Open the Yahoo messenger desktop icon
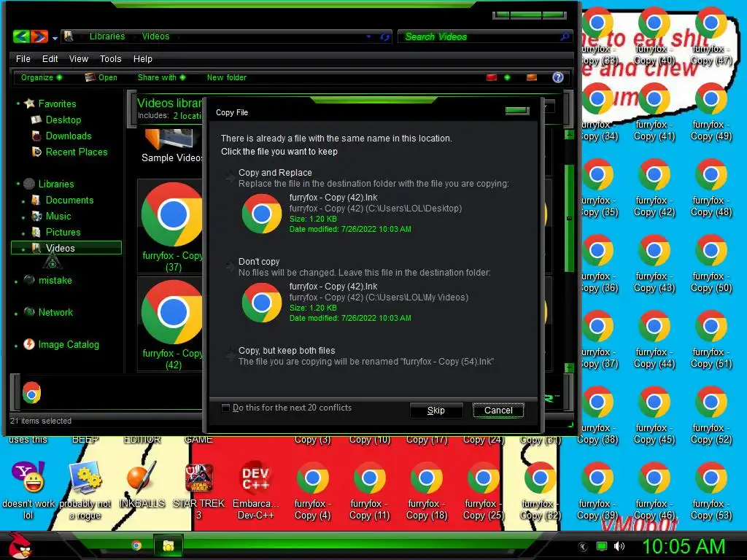The image size is (747, 560). tap(28, 491)
